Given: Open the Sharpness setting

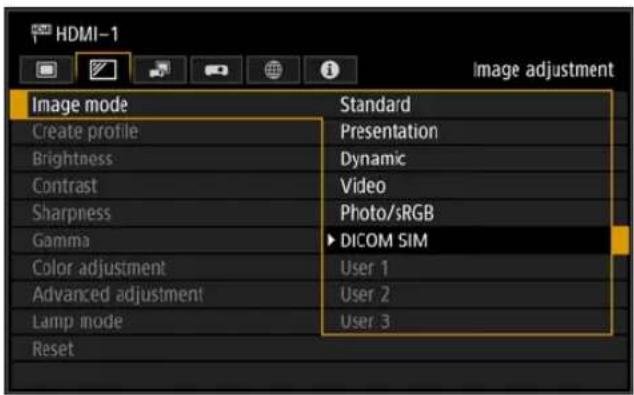Looking at the screenshot, I should tap(166, 213).
